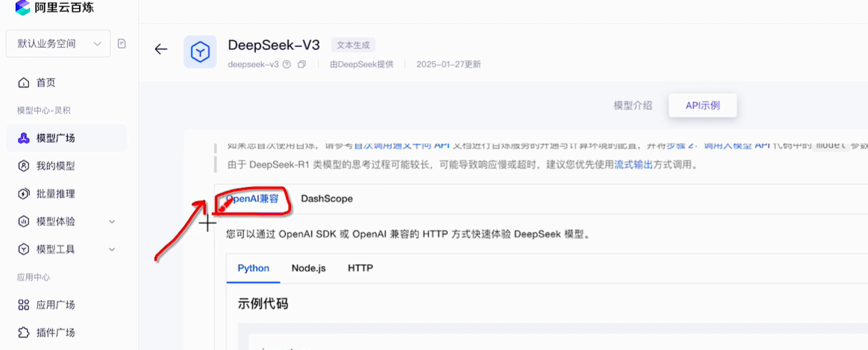Click the 批量推理 lightning icon
The height and width of the screenshot is (350, 868).
[24, 194]
